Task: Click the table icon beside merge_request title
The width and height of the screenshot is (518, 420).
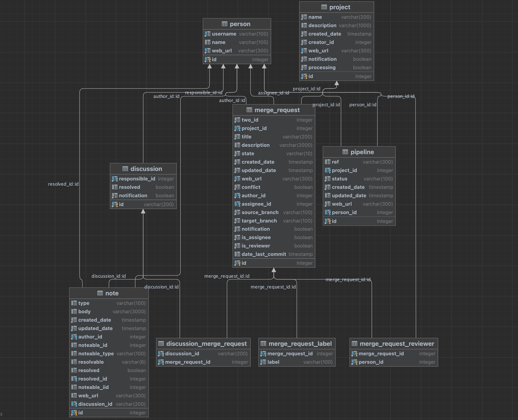Action: (249, 110)
